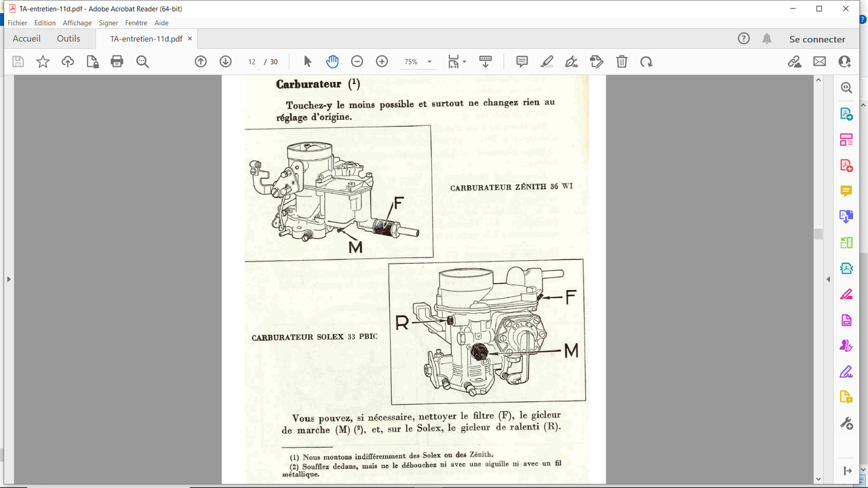
Task: Click the scrolling mode toolbar icon
Action: pyautogui.click(x=486, y=62)
